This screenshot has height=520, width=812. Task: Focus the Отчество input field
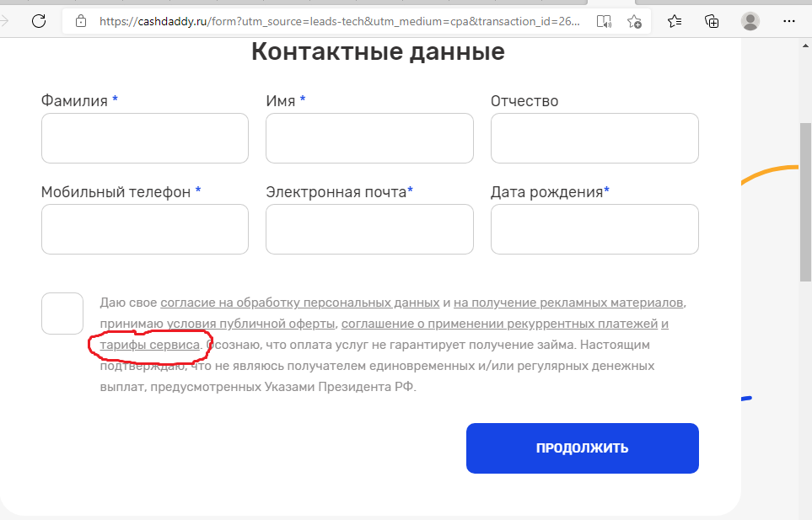594,138
